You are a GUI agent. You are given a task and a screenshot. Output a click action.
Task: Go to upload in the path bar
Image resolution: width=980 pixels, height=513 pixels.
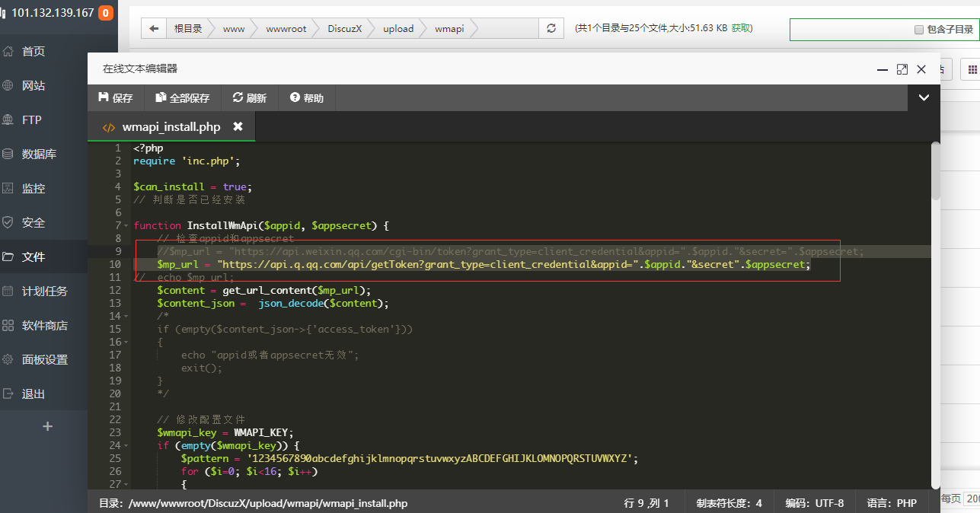click(x=398, y=28)
